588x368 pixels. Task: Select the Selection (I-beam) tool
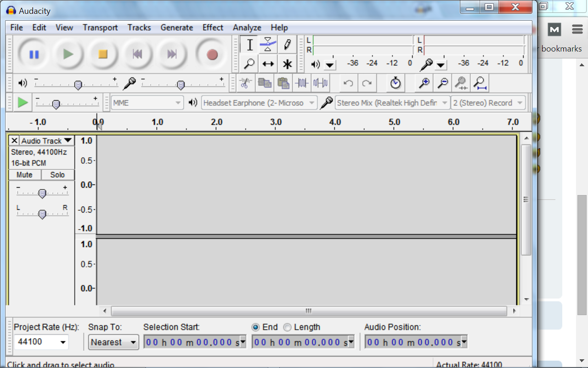tap(249, 45)
